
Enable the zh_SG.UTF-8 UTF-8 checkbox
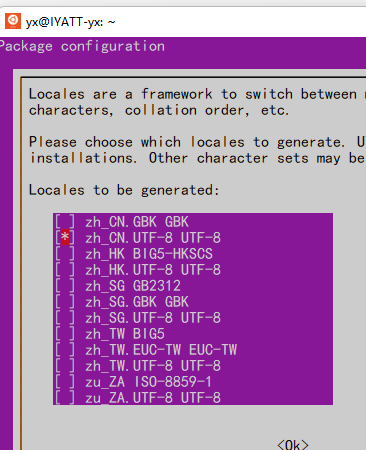[65, 318]
